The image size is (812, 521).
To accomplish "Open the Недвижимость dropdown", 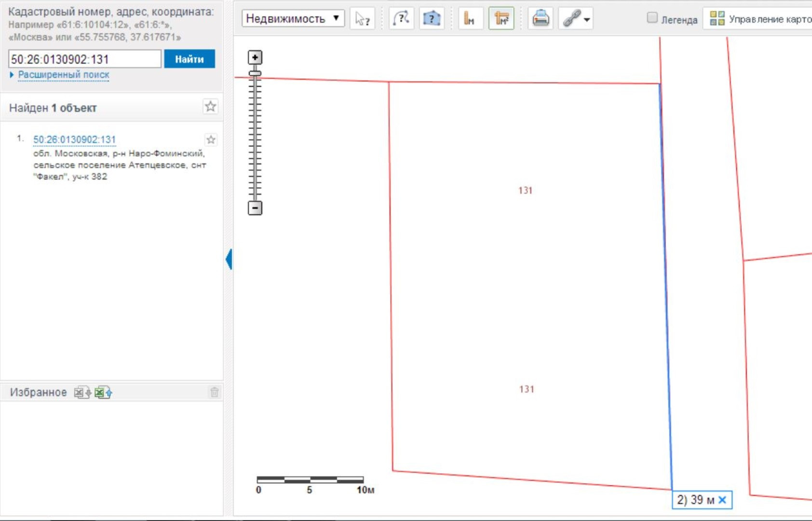I will 293,19.
